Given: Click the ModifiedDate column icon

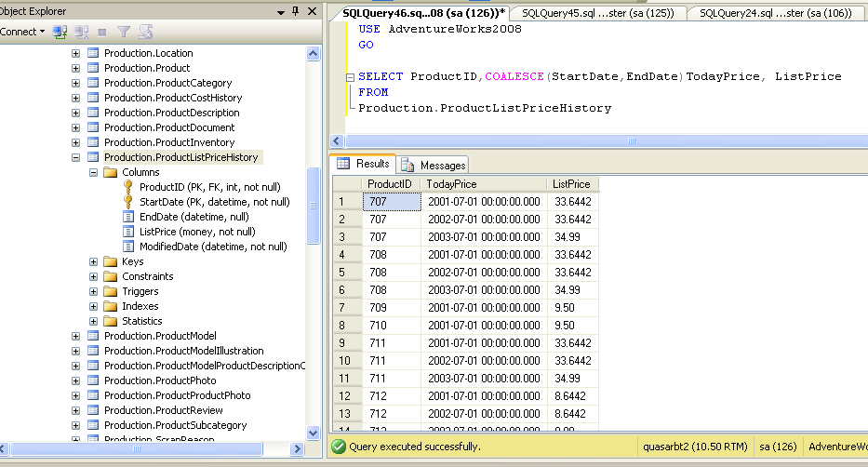Looking at the screenshot, I should click(128, 247).
